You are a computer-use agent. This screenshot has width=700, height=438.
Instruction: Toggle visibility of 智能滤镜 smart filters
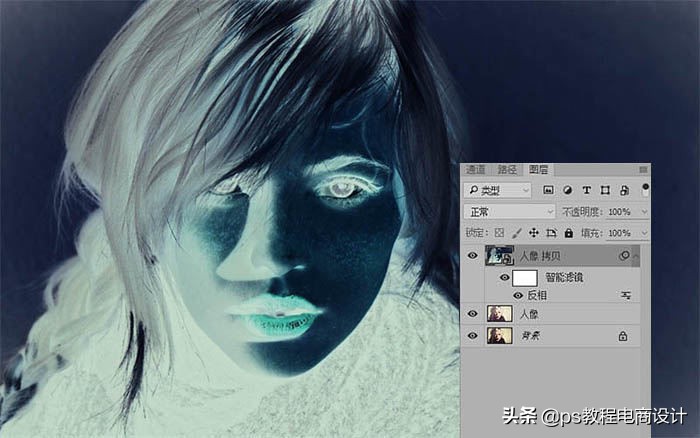(x=504, y=277)
